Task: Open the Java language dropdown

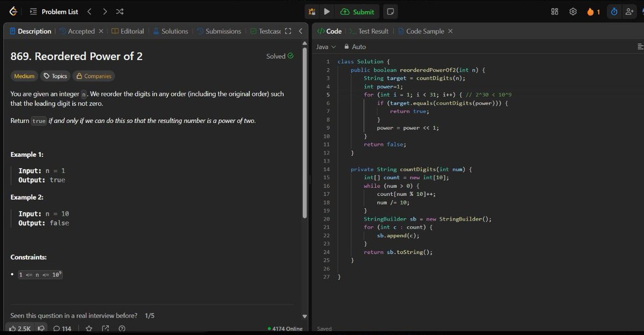Action: tap(326, 47)
